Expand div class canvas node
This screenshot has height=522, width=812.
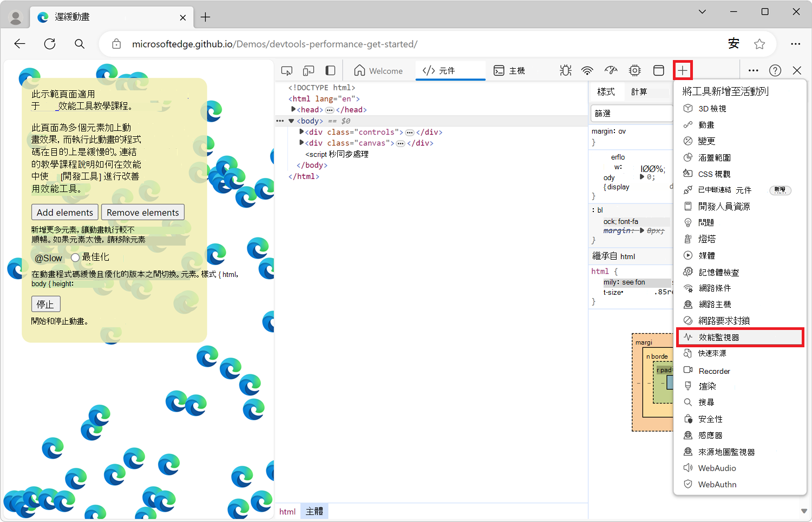point(302,143)
